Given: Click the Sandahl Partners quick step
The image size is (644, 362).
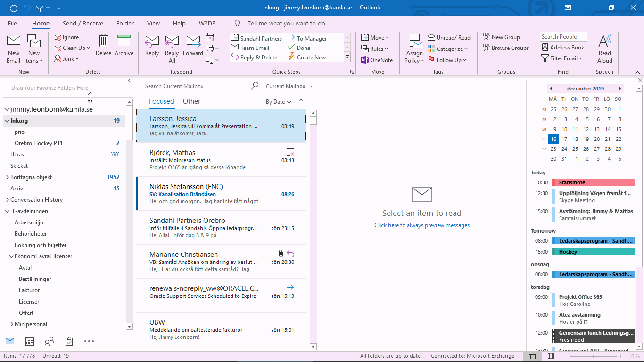Looking at the screenshot, I should click(256, 38).
